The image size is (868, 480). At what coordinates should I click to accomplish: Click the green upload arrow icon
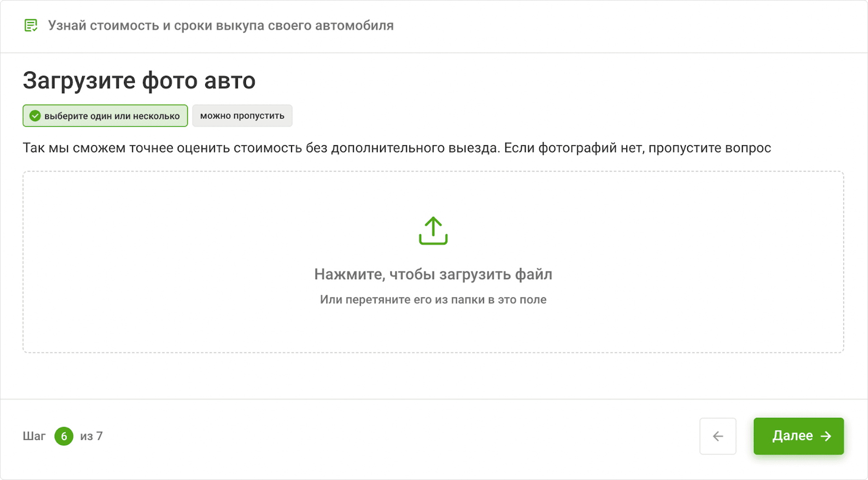[x=433, y=231]
